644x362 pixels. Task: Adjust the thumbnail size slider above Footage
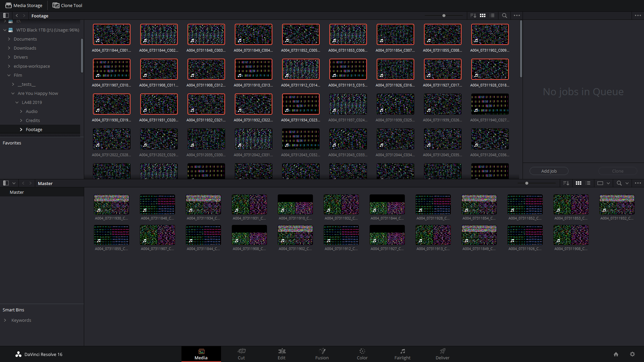(443, 15)
